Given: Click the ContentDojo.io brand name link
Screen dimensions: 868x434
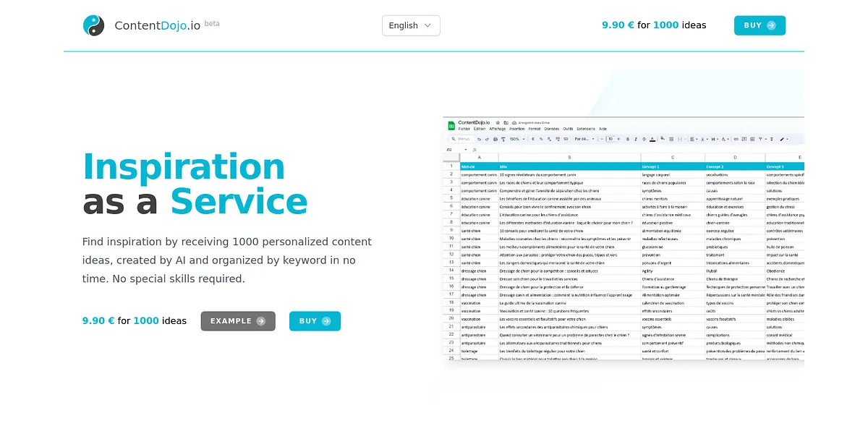Looking at the screenshot, I should tap(157, 26).
